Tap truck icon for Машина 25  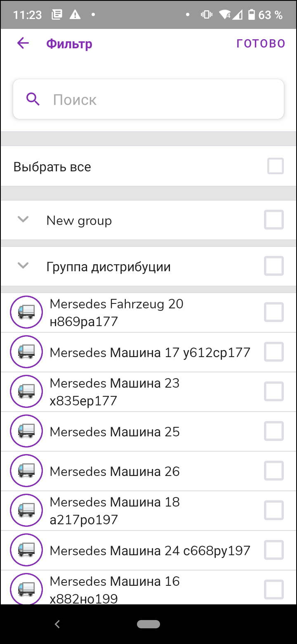pyautogui.click(x=26, y=431)
